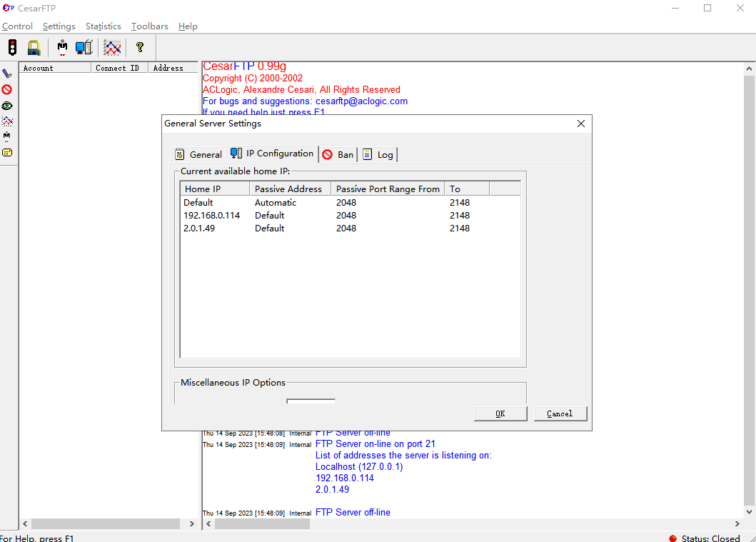Click the traffic light server status icon
This screenshot has width=756, height=542.
click(x=12, y=48)
